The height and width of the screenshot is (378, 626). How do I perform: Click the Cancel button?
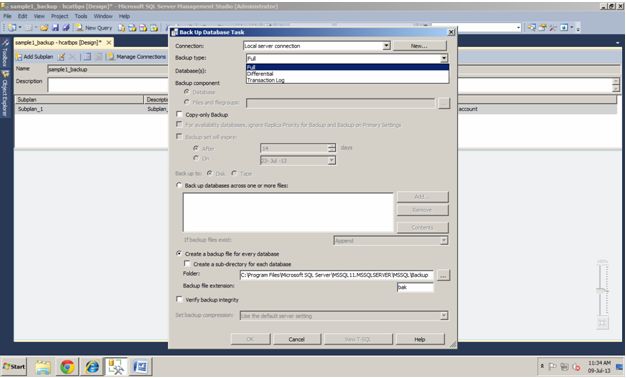[296, 339]
